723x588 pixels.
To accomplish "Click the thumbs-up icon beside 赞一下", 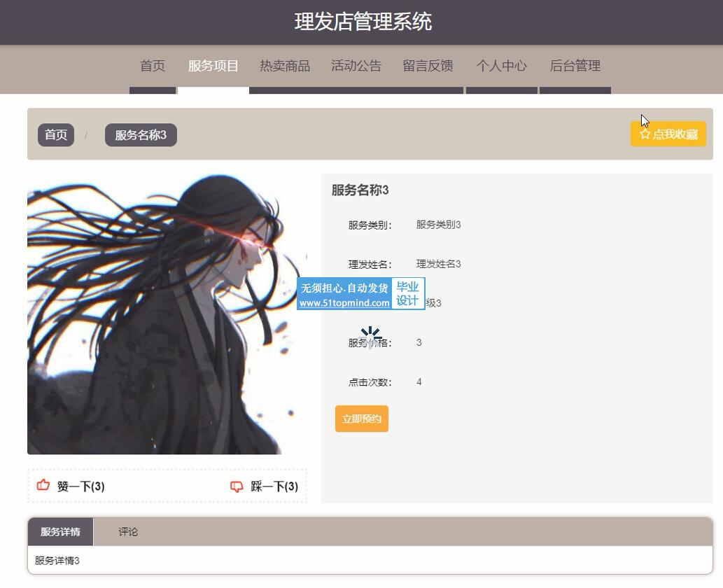I will tap(43, 485).
